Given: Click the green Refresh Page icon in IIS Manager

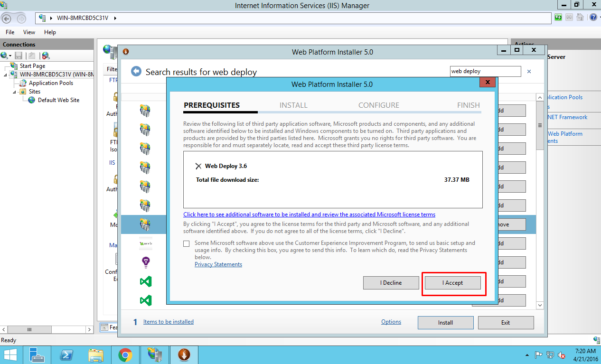Looking at the screenshot, I should tap(559, 18).
